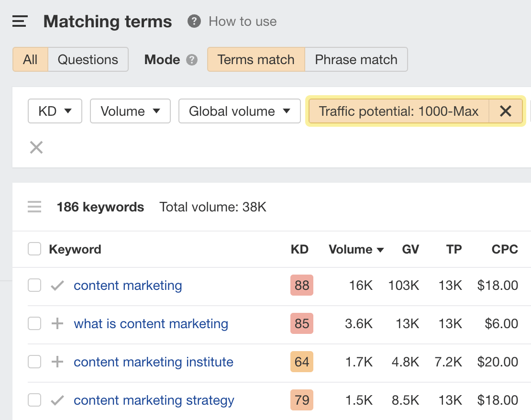The width and height of the screenshot is (531, 420).
Task: Open the Volume filter dropdown
Action: tap(130, 111)
